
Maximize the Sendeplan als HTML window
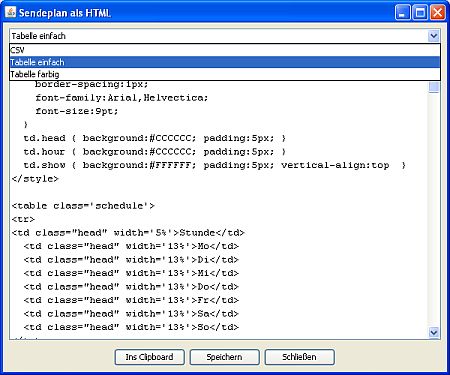[x=420, y=13]
